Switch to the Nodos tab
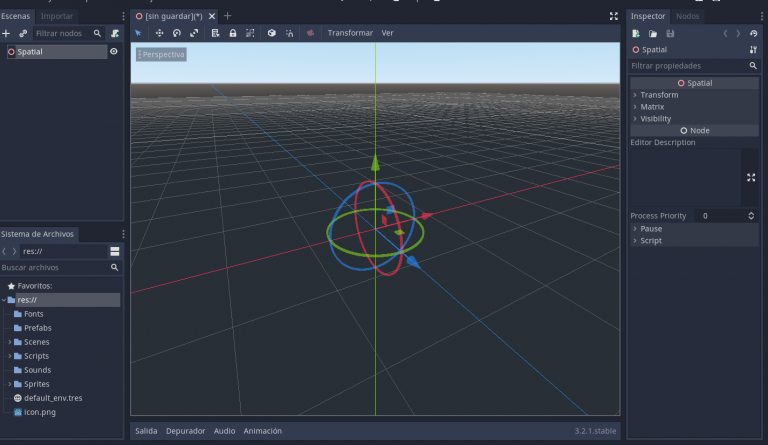Image resolution: width=768 pixels, height=445 pixels. (x=687, y=16)
